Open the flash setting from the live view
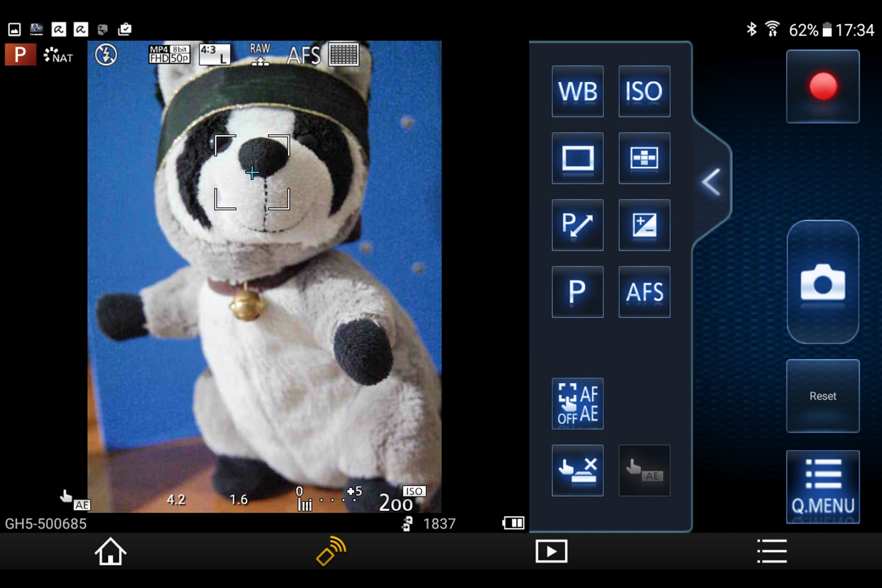The width and height of the screenshot is (882, 588). 105,55
